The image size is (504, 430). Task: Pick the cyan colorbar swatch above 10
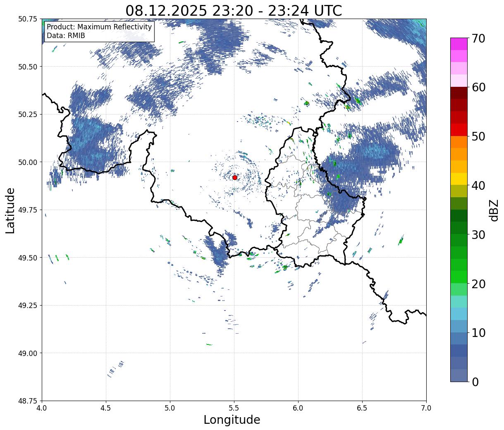click(459, 314)
